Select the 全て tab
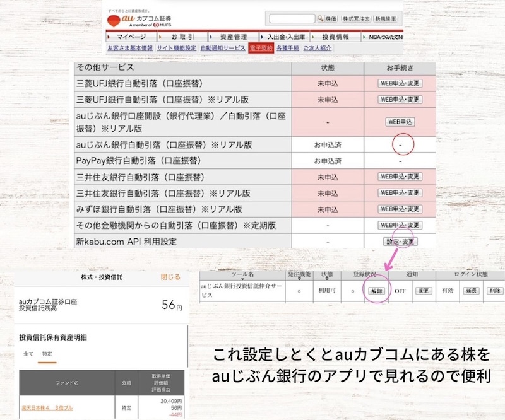Viewport: 505px width, 420px height. click(28, 354)
